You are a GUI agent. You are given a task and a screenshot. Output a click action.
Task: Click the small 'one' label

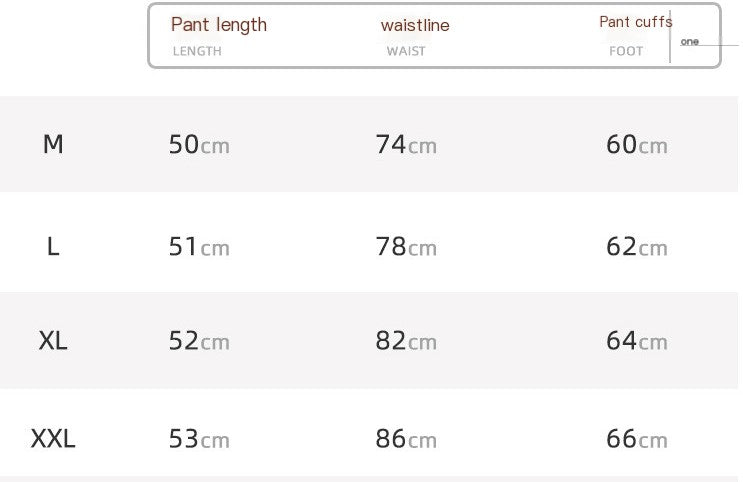(x=690, y=42)
